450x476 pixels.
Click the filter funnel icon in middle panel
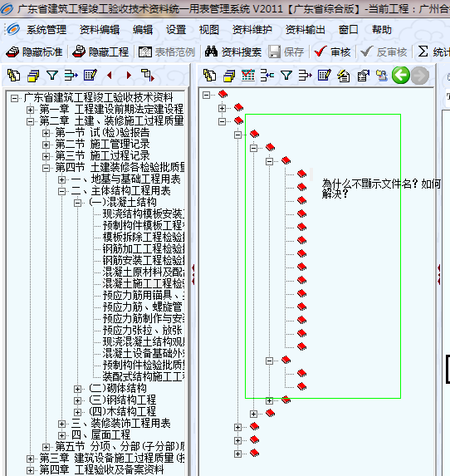tap(286, 75)
